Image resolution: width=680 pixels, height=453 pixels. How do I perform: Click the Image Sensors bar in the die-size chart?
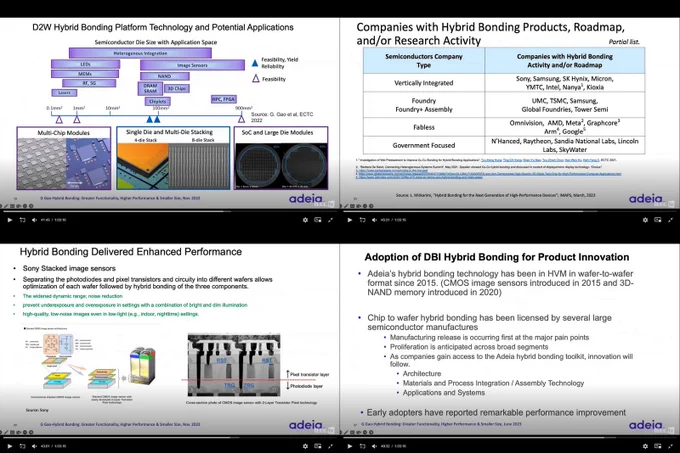click(192, 65)
